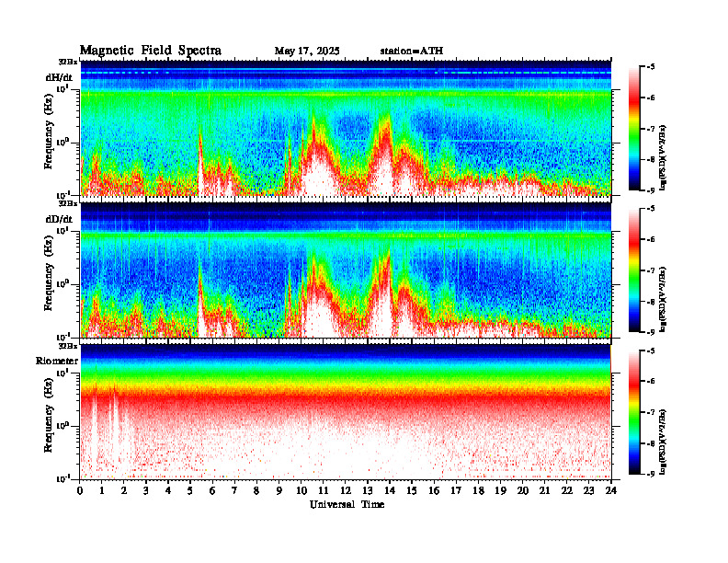
Task: Click the "0" tick on the Universal Time axis
Action: pos(80,491)
